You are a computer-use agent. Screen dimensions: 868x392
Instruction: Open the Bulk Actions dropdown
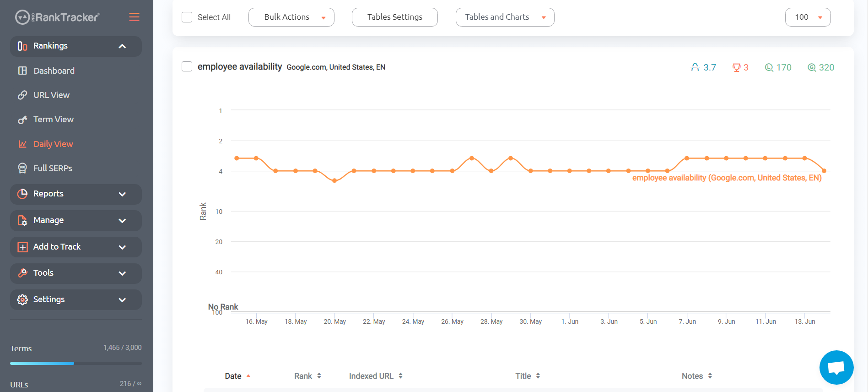pyautogui.click(x=291, y=17)
